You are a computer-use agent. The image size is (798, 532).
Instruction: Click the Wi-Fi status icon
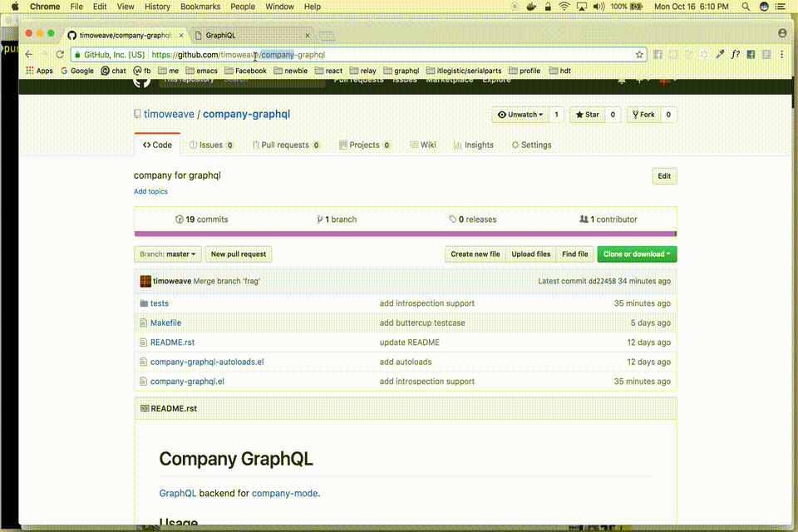pos(564,7)
